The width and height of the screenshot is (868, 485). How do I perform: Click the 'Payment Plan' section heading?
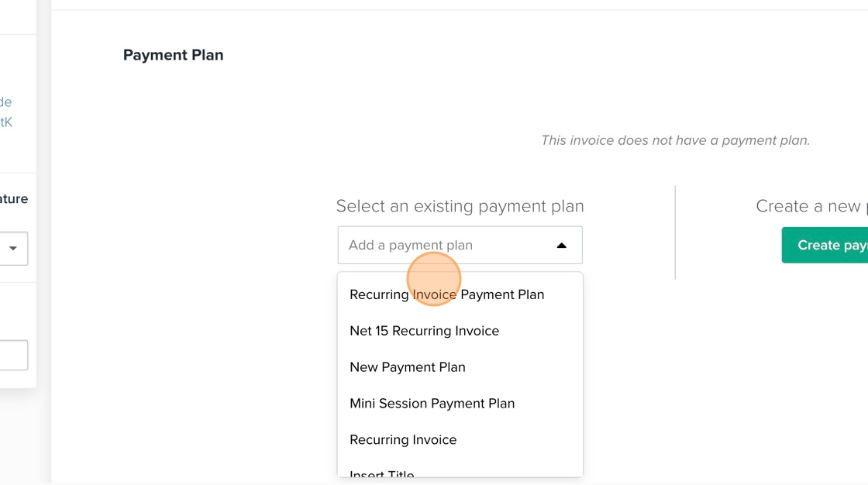(174, 55)
